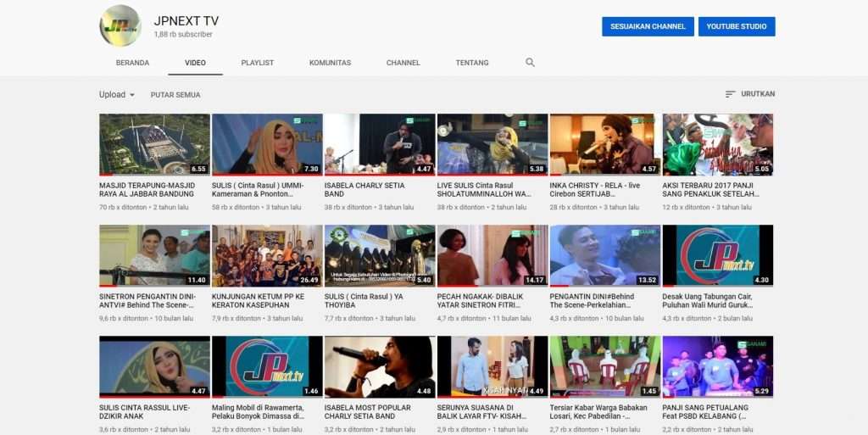Image resolution: width=868 pixels, height=435 pixels.
Task: Click title KUNJUNGAN KETUM PP KE KERATON
Action: 258,300
